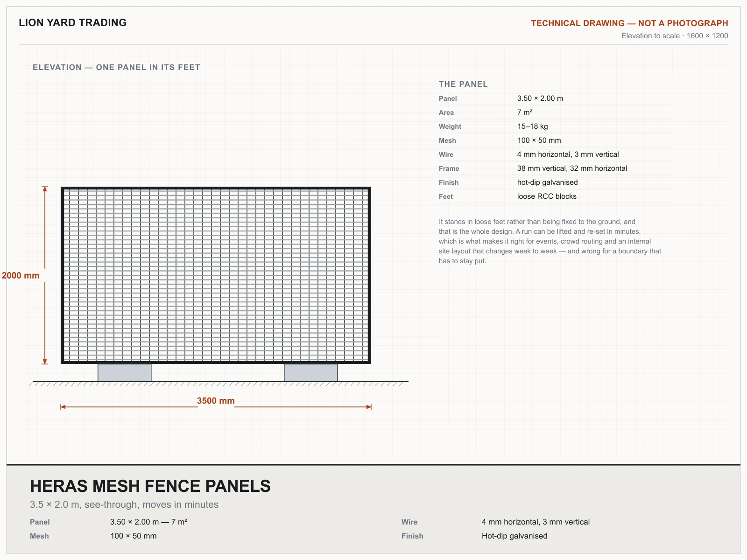
Task: Click the left concrete foot block
Action: pyautogui.click(x=125, y=372)
